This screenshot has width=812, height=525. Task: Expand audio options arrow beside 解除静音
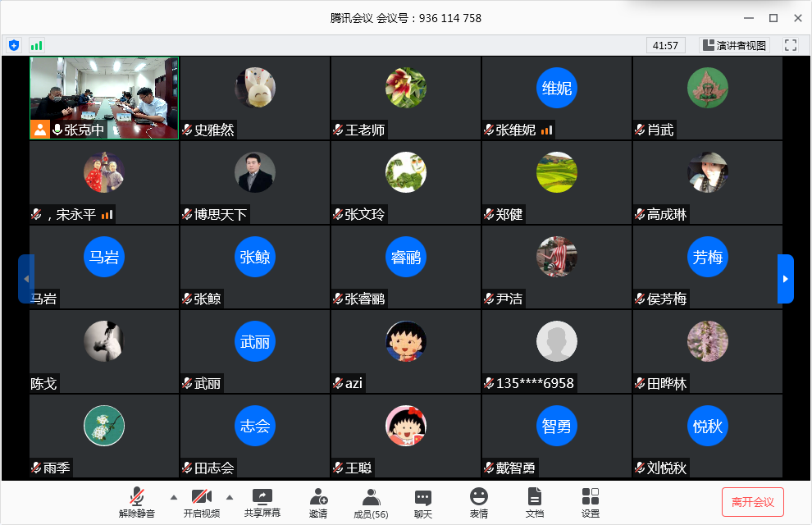pyautogui.click(x=173, y=497)
